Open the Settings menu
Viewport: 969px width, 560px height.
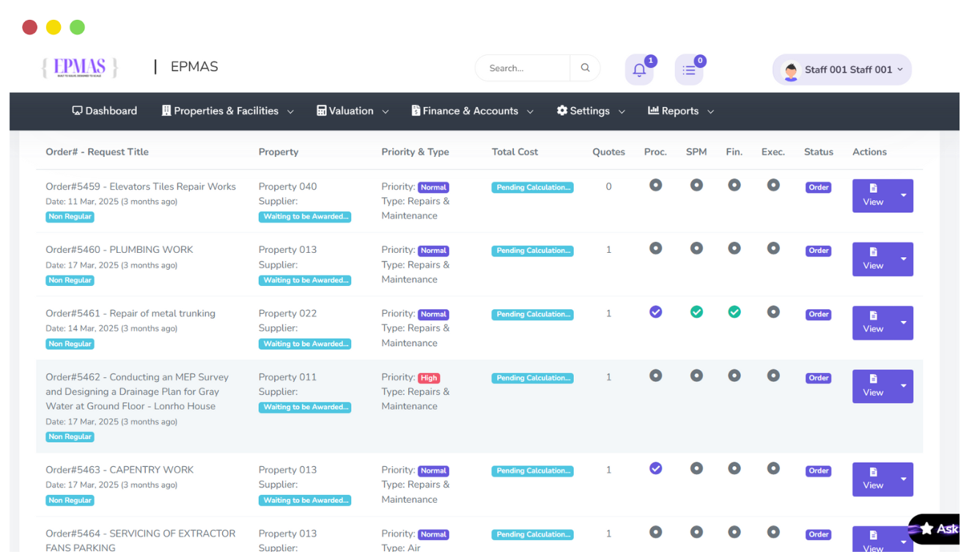point(591,111)
